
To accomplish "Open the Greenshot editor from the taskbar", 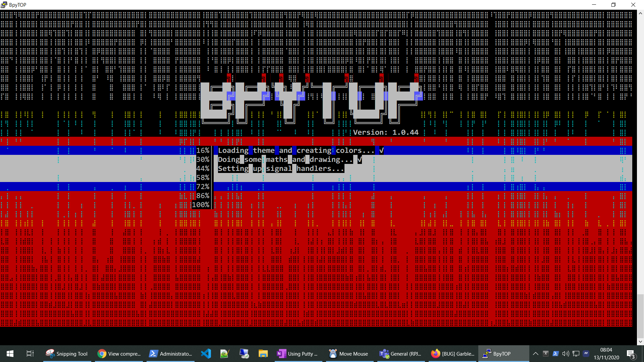I will point(224,354).
